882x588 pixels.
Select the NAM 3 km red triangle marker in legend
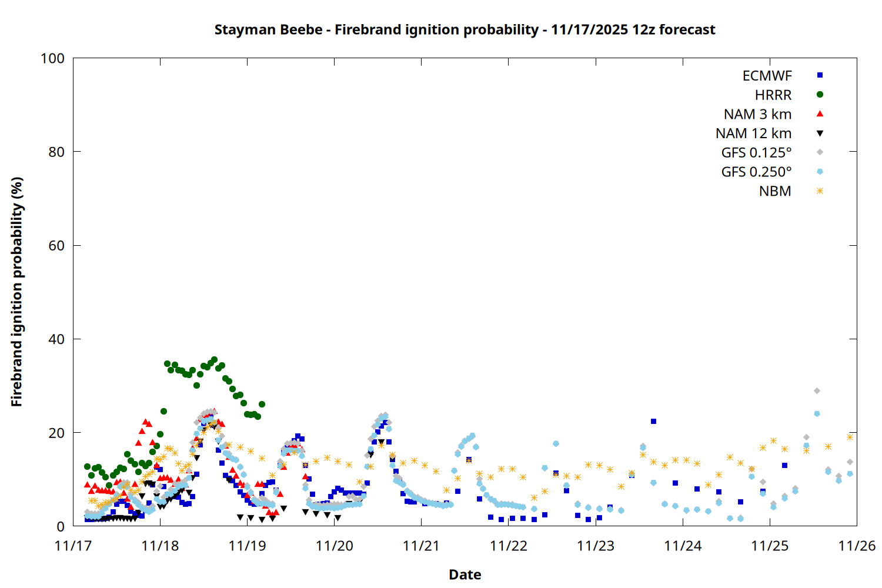(x=820, y=114)
